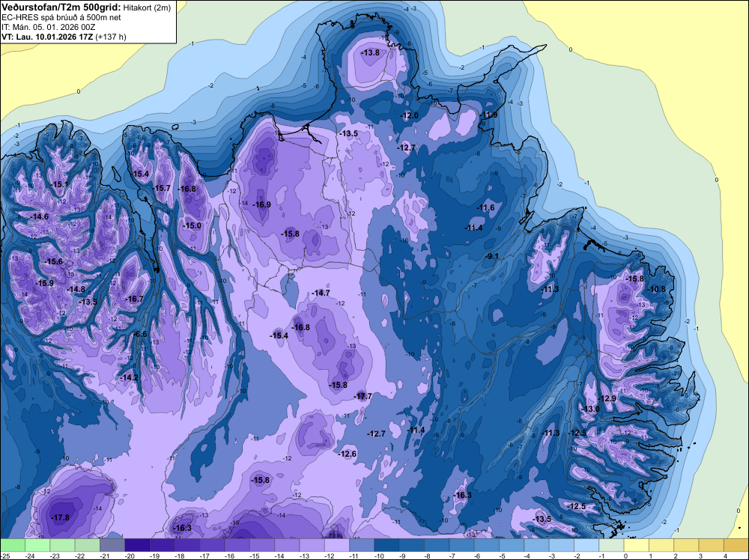749x560 pixels.
Task: Select the -15 legend color swatch
Action: [261, 545]
